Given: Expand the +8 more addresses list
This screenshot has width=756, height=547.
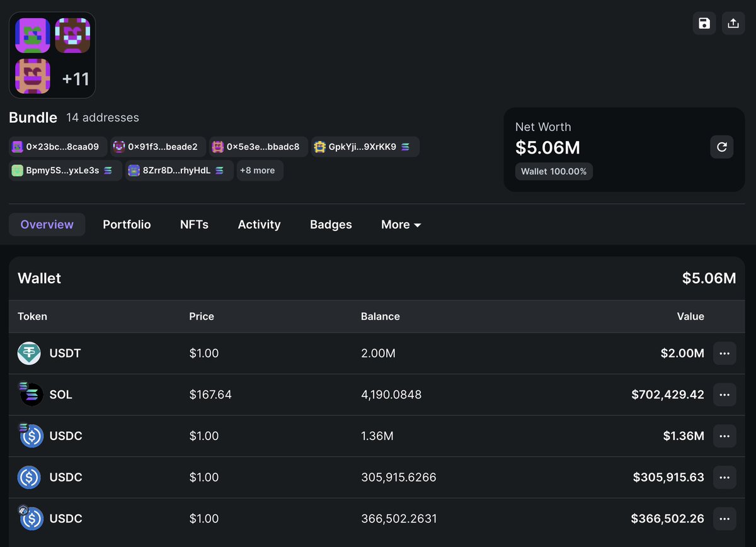Looking at the screenshot, I should (260, 171).
